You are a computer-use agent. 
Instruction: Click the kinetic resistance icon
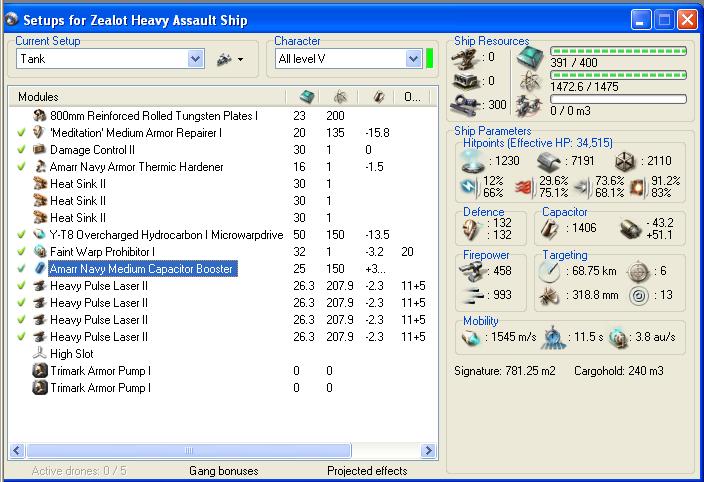coord(582,187)
